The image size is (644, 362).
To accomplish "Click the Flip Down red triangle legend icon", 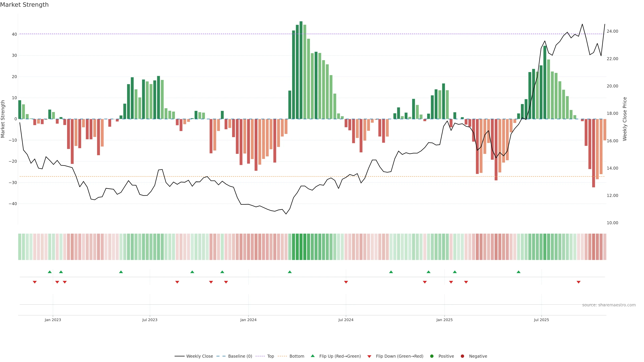I will [x=369, y=356].
